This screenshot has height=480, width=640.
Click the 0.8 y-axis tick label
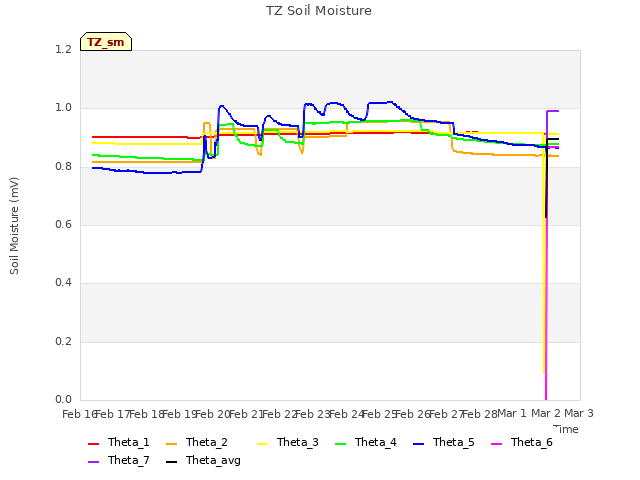(63, 166)
